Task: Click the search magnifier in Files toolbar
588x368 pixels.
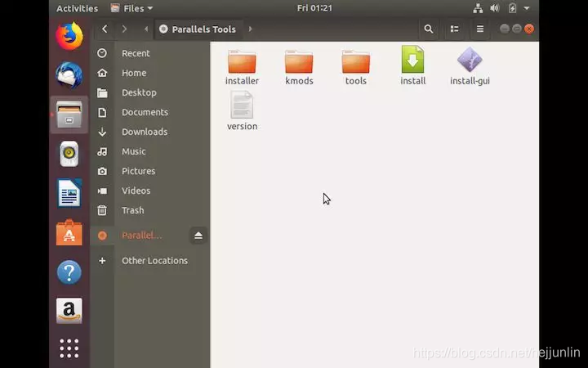Action: (428, 29)
